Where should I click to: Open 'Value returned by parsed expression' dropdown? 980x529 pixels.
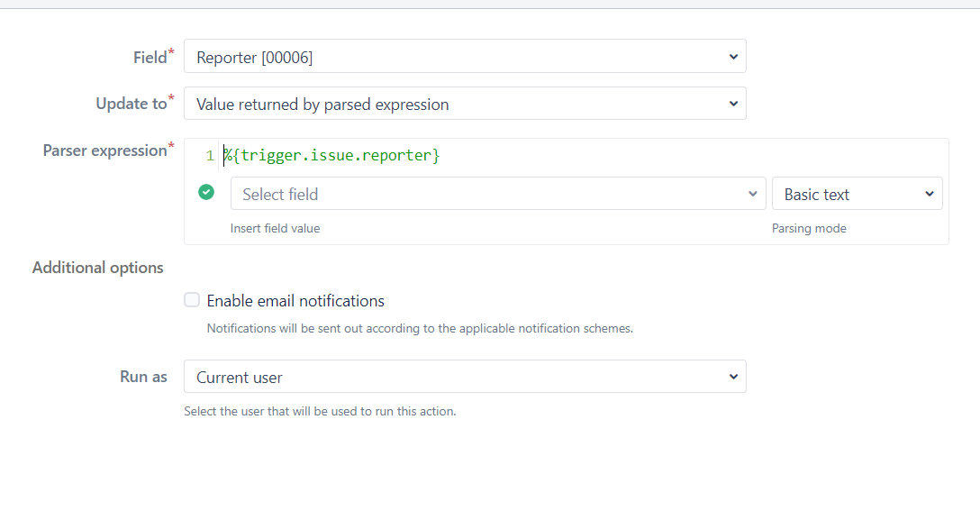point(465,103)
